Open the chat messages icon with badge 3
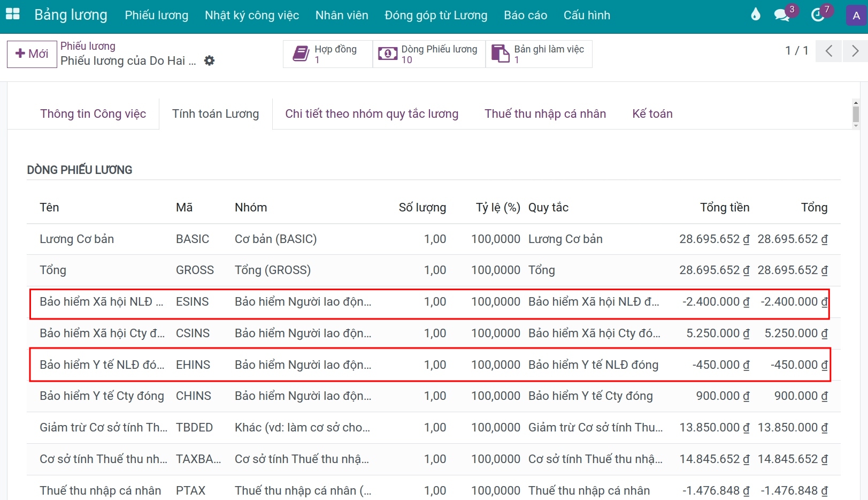The width and height of the screenshot is (868, 500). click(x=782, y=15)
